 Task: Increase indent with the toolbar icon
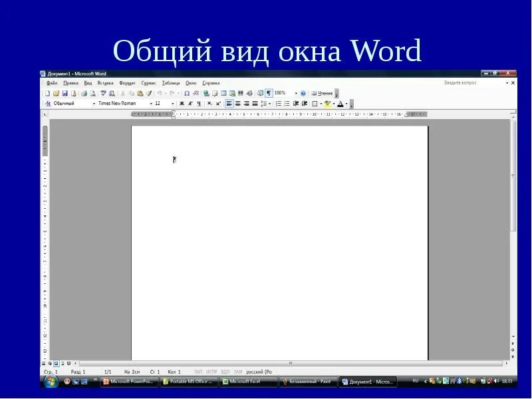point(305,104)
